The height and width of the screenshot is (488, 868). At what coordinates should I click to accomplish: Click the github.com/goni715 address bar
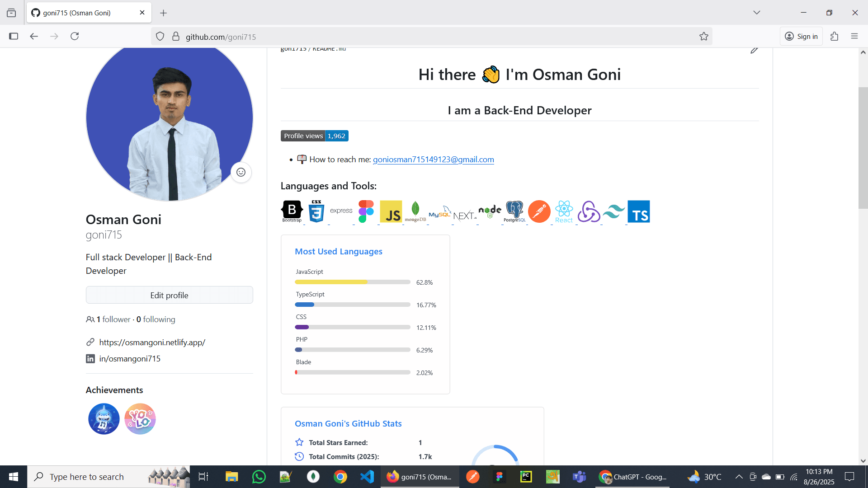pyautogui.click(x=432, y=37)
